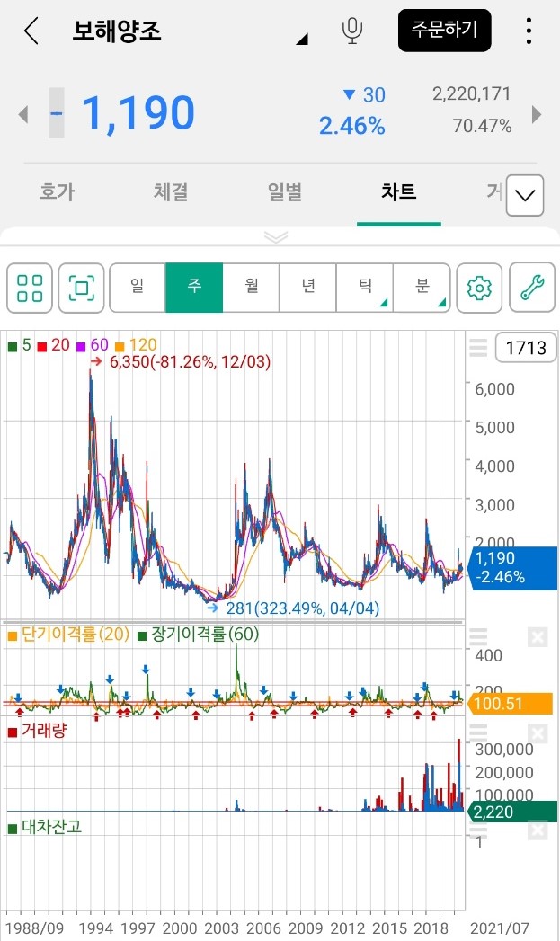The height and width of the screenshot is (941, 560).
Task: Tap the 장기이격률(60) legend label
Action: [x=198, y=635]
